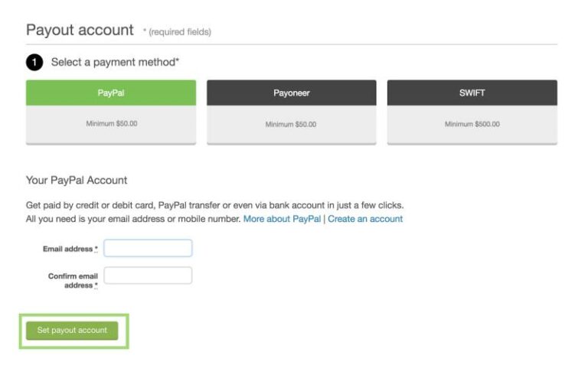Click the Confirm email address label
Image resolution: width=588 pixels, height=368 pixels.
click(73, 281)
